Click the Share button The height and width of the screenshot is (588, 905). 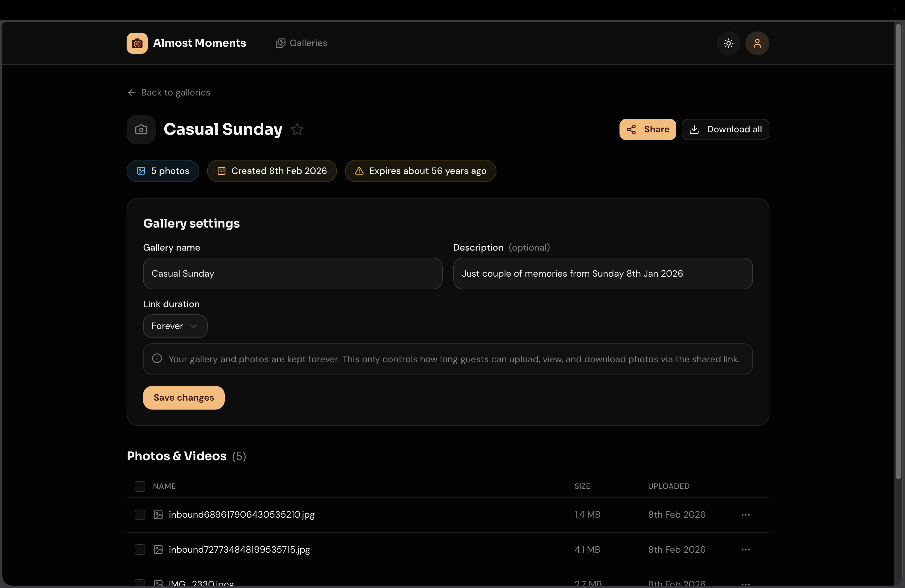[648, 129]
